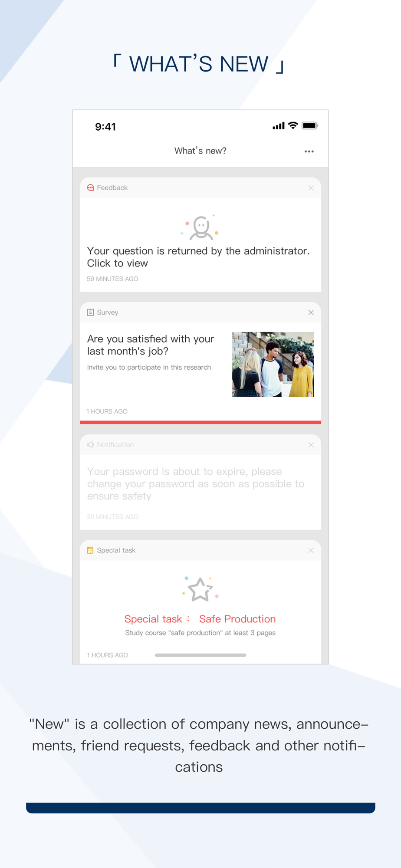This screenshot has height=868, width=401.
Task: Click the administrator avatar illustration
Action: click(200, 227)
